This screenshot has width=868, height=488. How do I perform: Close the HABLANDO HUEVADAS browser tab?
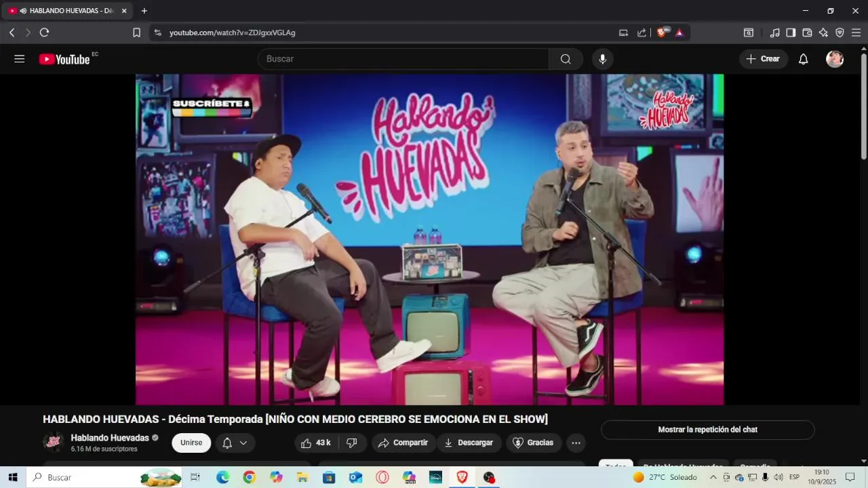coord(124,11)
